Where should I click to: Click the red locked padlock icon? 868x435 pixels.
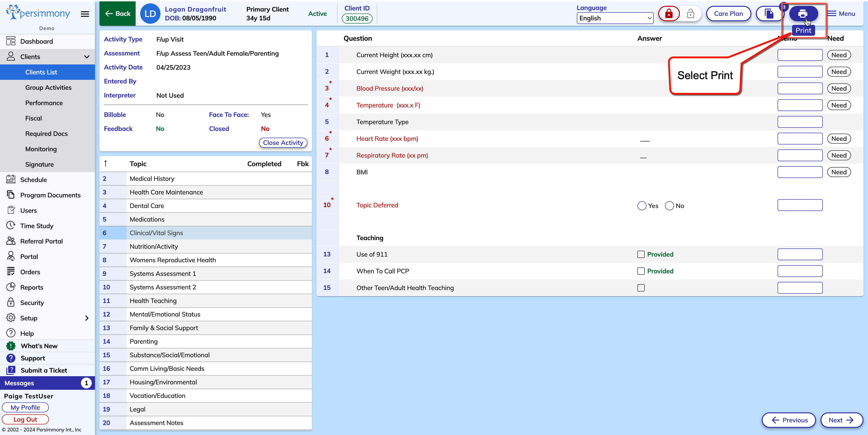click(x=669, y=14)
